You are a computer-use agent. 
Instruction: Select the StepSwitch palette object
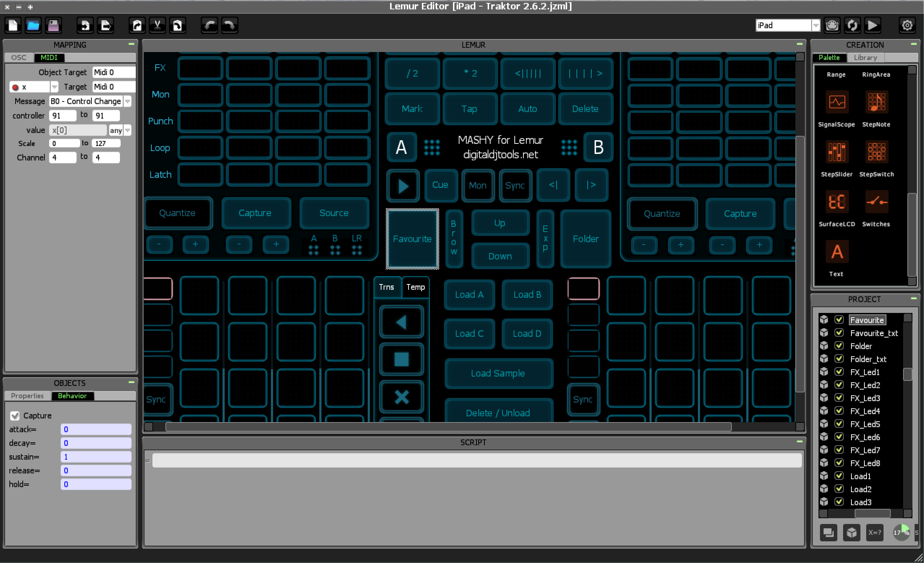pyautogui.click(x=876, y=152)
